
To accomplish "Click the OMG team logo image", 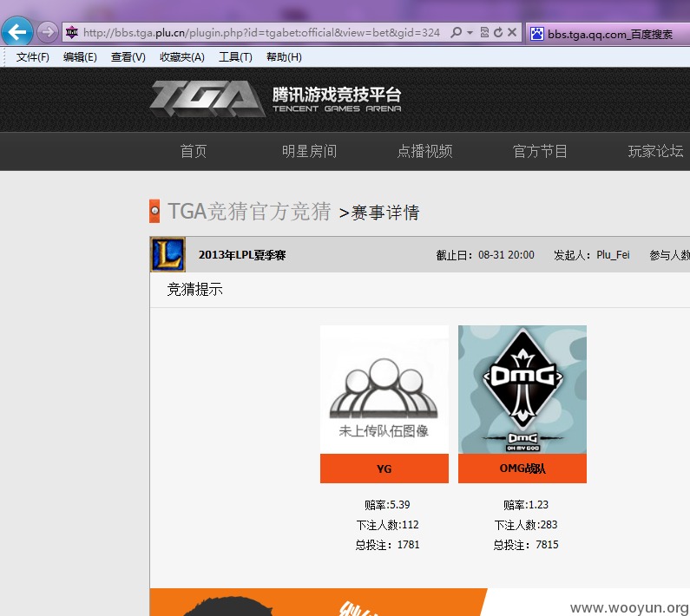I will 522,390.
